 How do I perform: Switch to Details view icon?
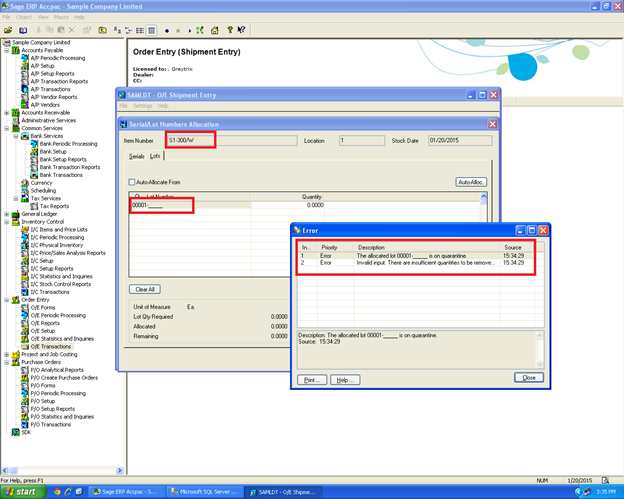pyautogui.click(x=151, y=30)
